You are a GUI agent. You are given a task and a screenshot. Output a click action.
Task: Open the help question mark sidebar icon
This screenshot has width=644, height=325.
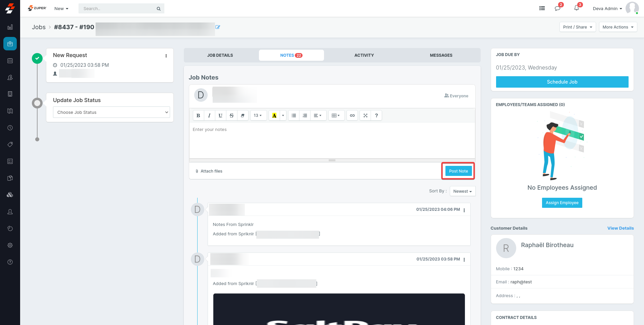click(x=10, y=262)
